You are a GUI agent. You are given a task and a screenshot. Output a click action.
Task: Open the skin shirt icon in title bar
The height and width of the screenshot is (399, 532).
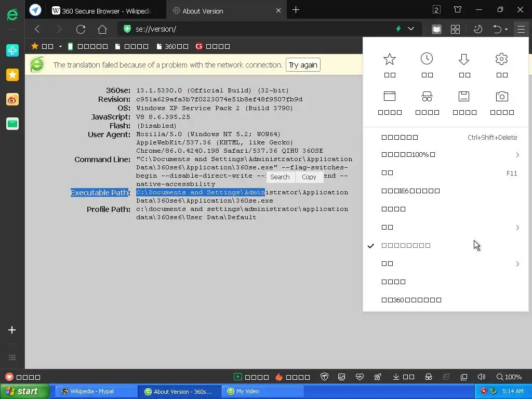pos(458,9)
